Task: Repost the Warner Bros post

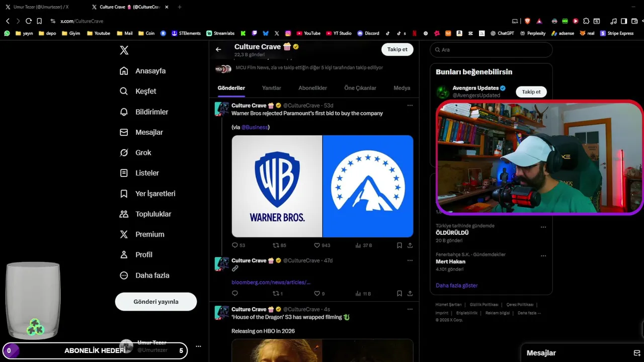Action: (279, 245)
